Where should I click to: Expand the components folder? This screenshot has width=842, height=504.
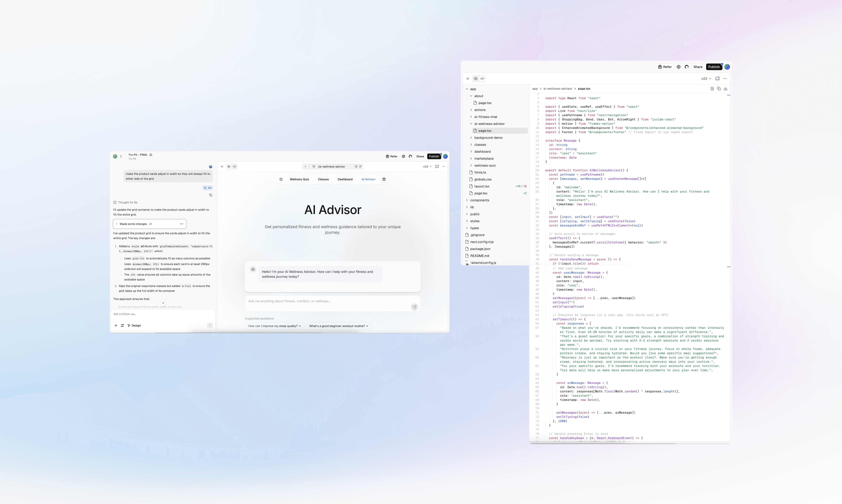pos(479,200)
